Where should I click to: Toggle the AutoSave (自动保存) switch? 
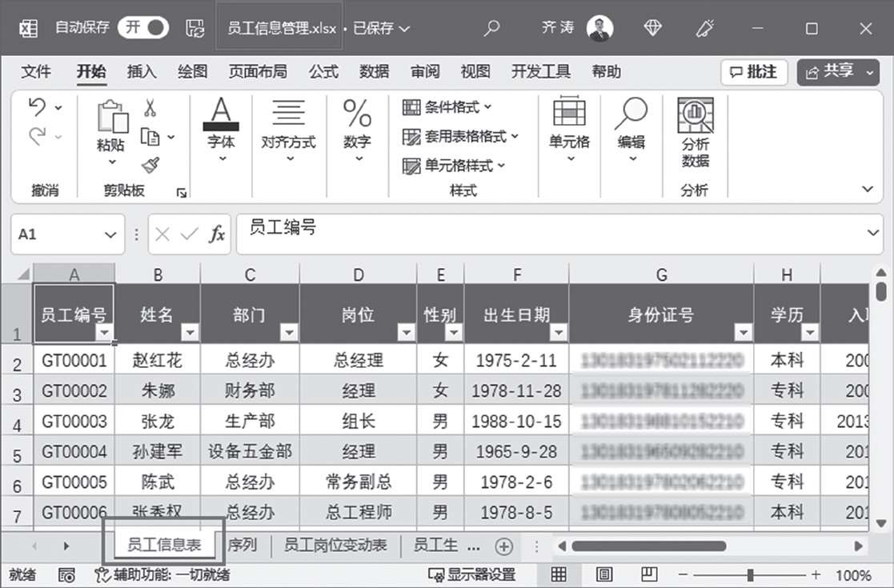click(x=144, y=28)
